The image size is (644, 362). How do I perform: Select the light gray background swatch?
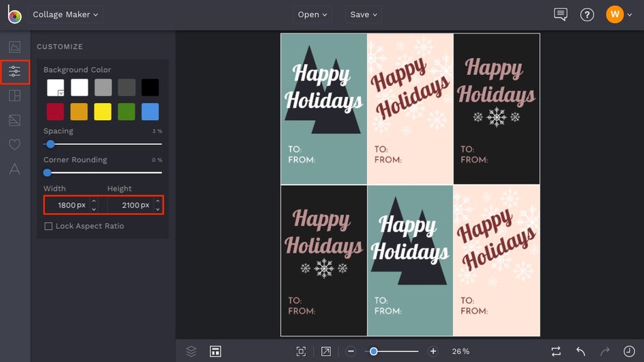103,87
